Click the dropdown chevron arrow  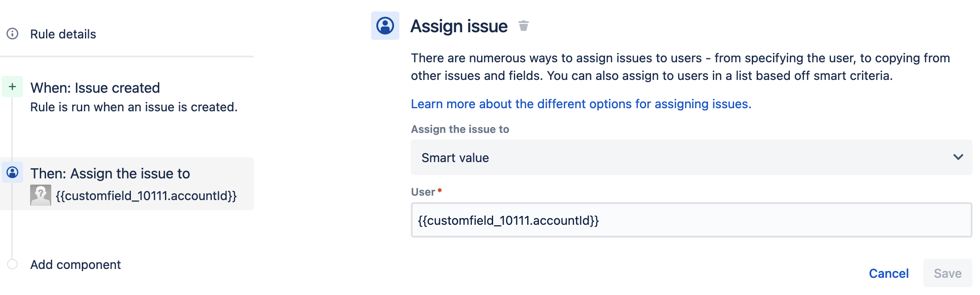958,157
